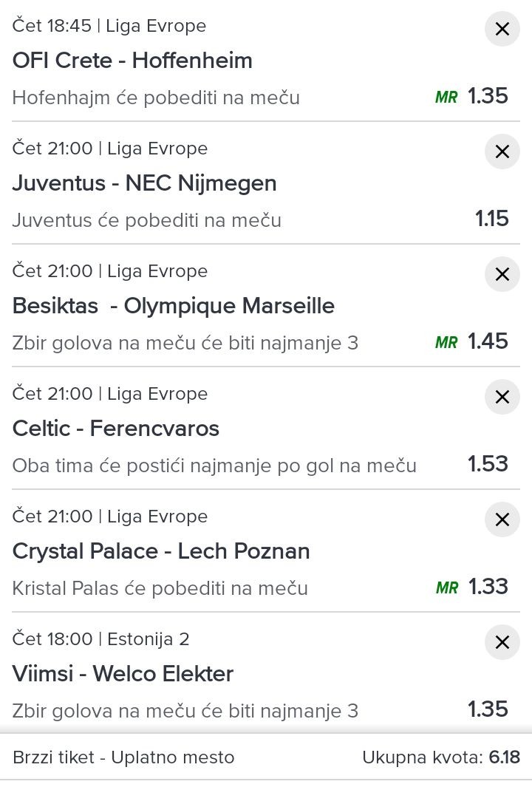Remove OFI Crete - Hoffenheim bet
This screenshot has height=787, width=532.
coord(502,29)
